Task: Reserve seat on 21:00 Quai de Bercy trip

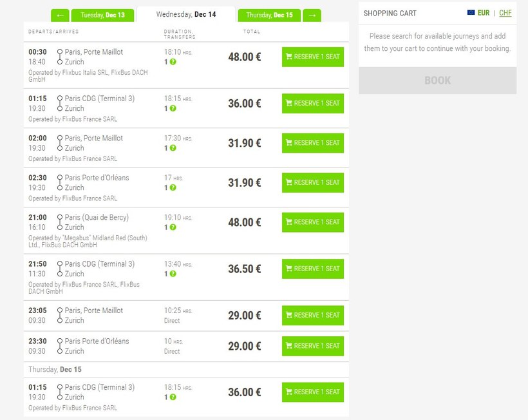Action: point(312,222)
